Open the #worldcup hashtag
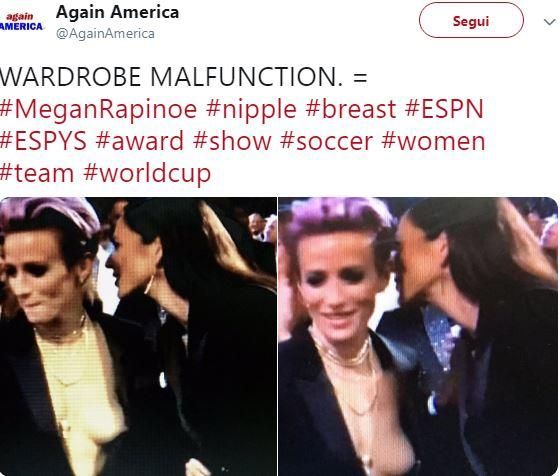 (147, 174)
